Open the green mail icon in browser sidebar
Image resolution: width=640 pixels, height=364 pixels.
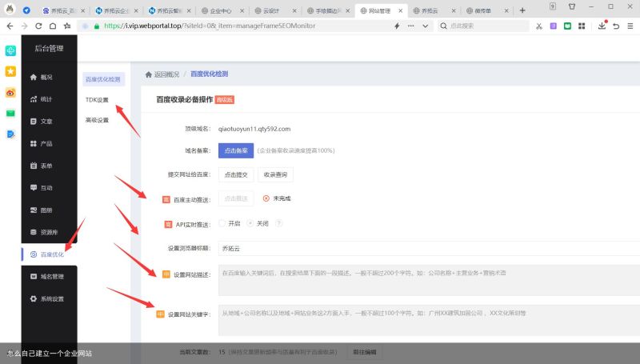point(10,113)
